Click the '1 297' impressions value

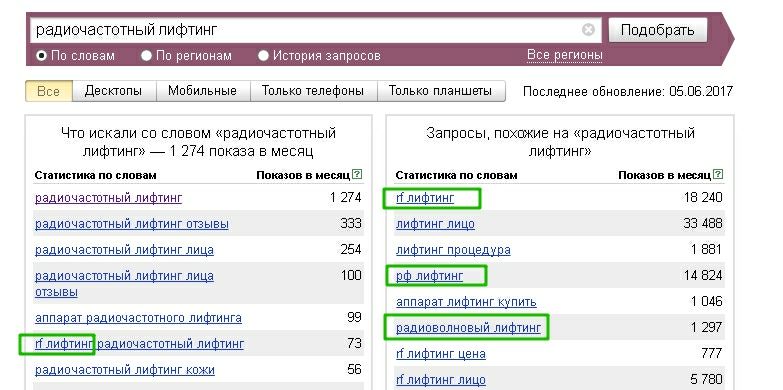pyautogui.click(x=707, y=328)
